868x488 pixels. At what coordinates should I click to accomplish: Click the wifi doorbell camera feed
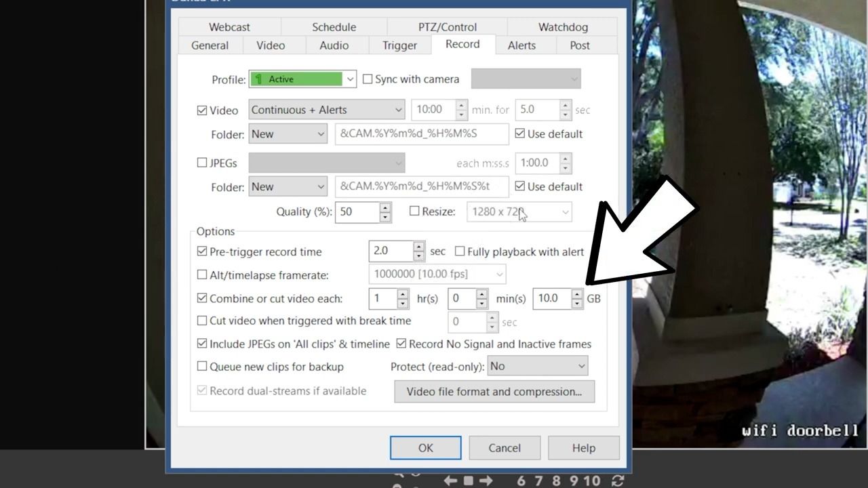coord(749,224)
